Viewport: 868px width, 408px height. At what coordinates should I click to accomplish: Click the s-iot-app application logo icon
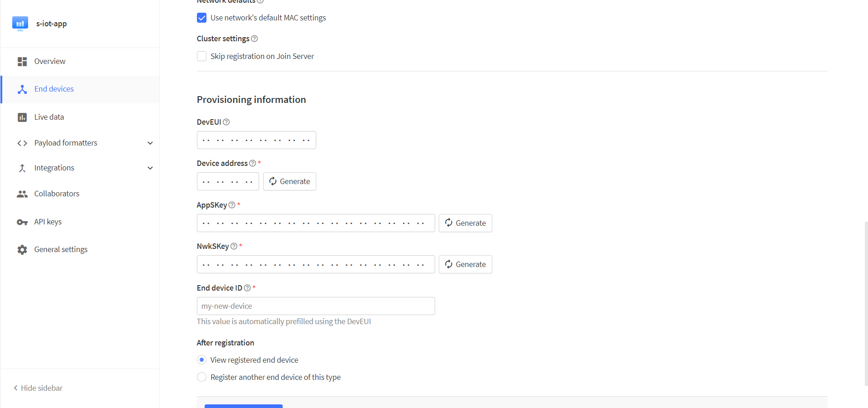pyautogui.click(x=20, y=24)
